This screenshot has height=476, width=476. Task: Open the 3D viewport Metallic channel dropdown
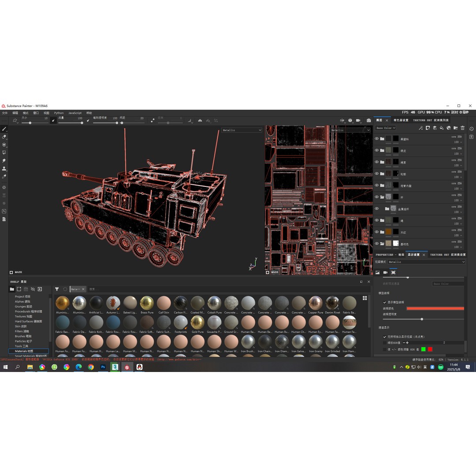pyautogui.click(x=242, y=130)
